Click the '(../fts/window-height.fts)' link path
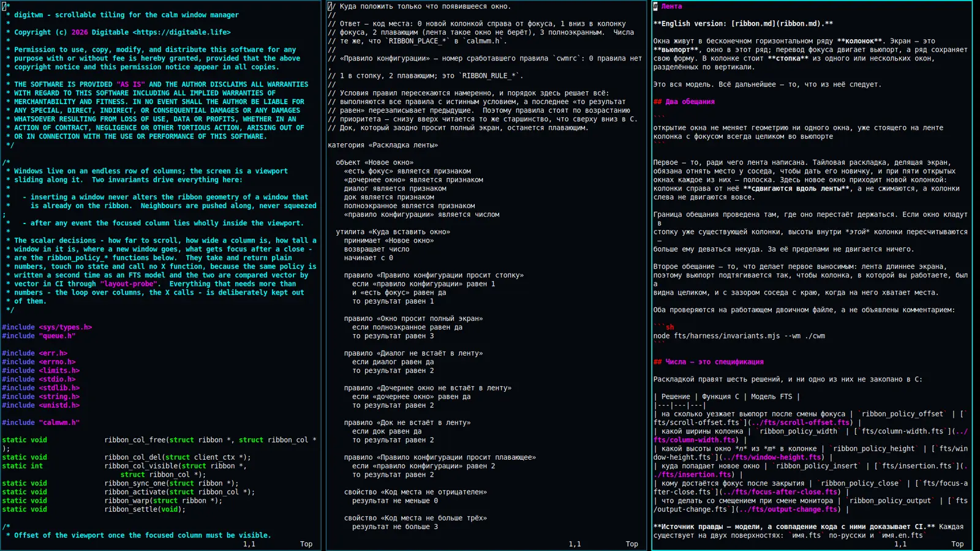 772,457
